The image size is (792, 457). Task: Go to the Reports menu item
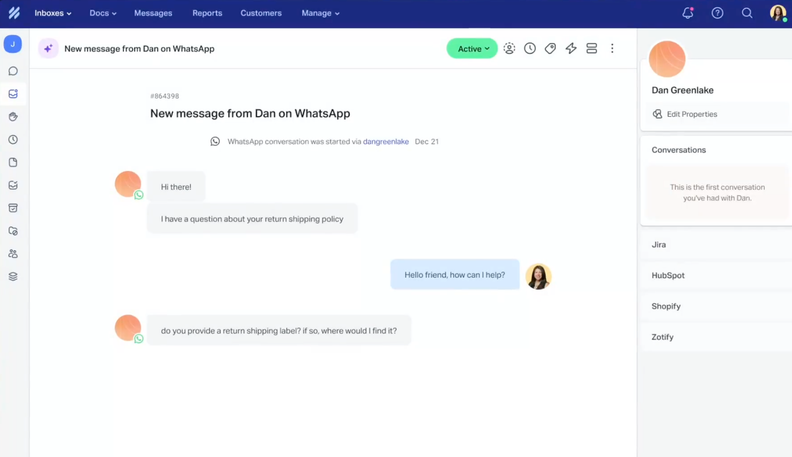(207, 13)
